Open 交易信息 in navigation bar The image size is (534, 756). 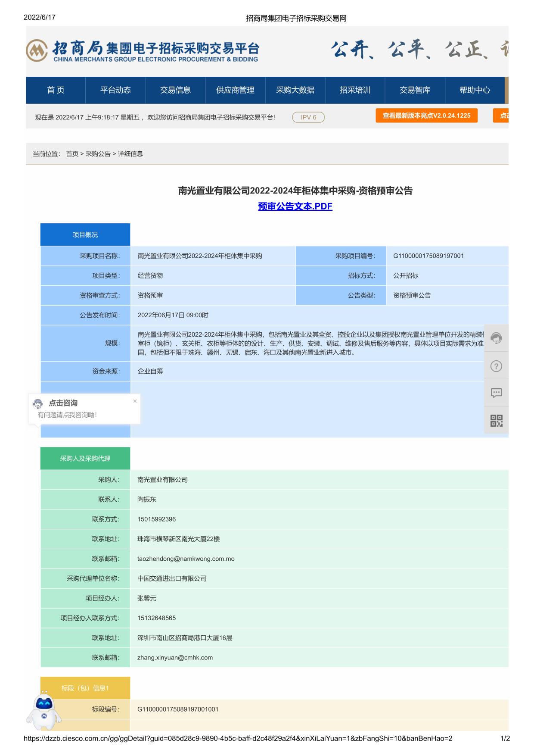[175, 90]
